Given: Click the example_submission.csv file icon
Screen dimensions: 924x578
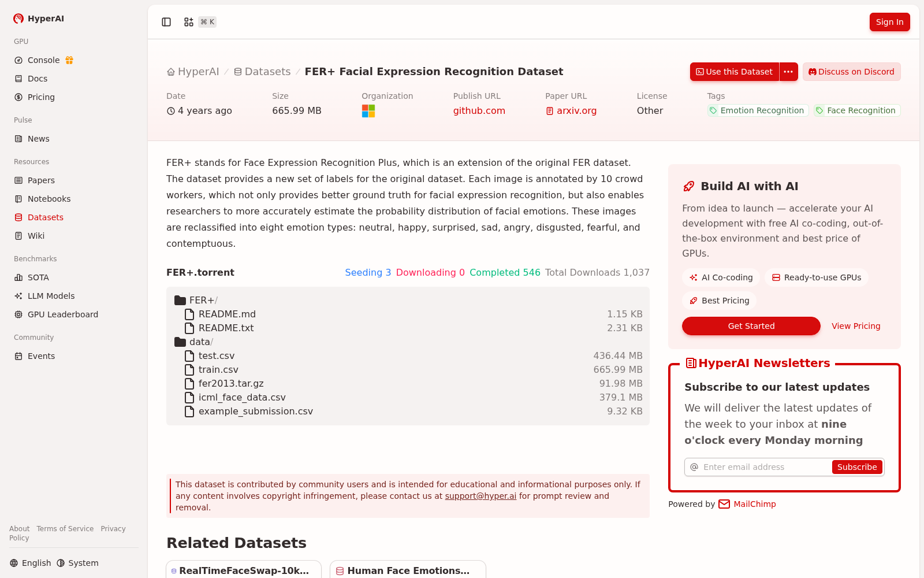Looking at the screenshot, I should pos(189,412).
